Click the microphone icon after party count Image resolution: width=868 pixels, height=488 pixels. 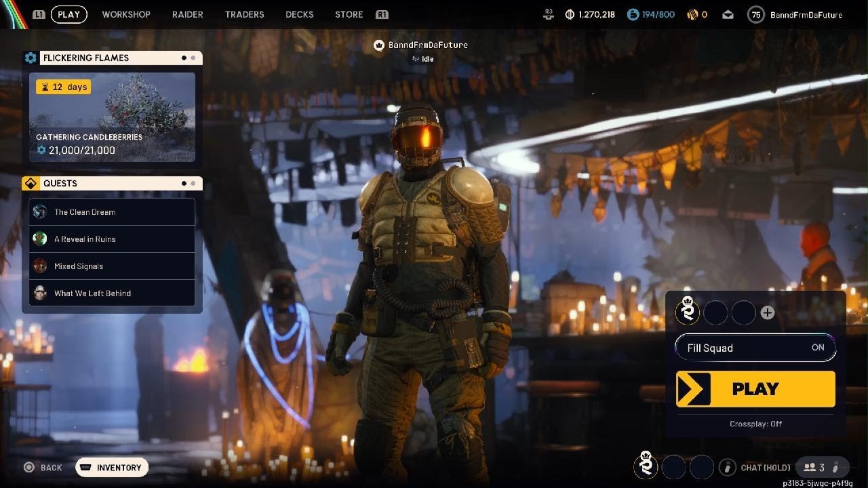point(835,467)
